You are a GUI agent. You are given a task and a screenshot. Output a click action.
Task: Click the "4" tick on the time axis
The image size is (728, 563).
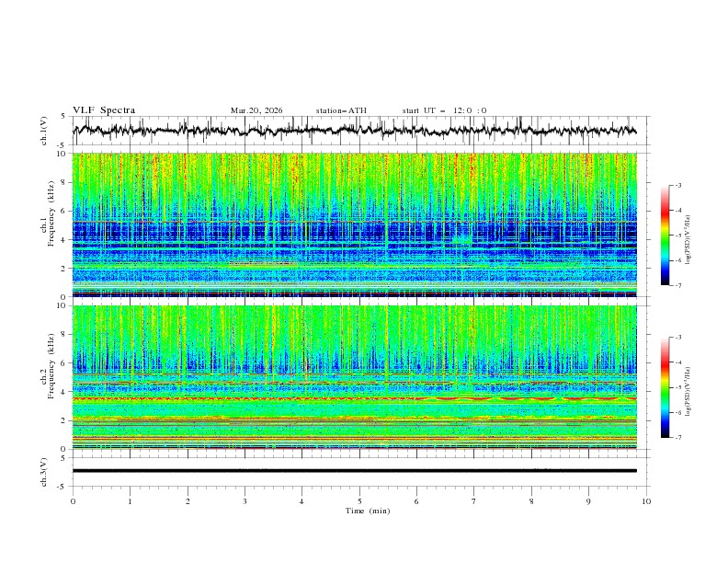[301, 501]
